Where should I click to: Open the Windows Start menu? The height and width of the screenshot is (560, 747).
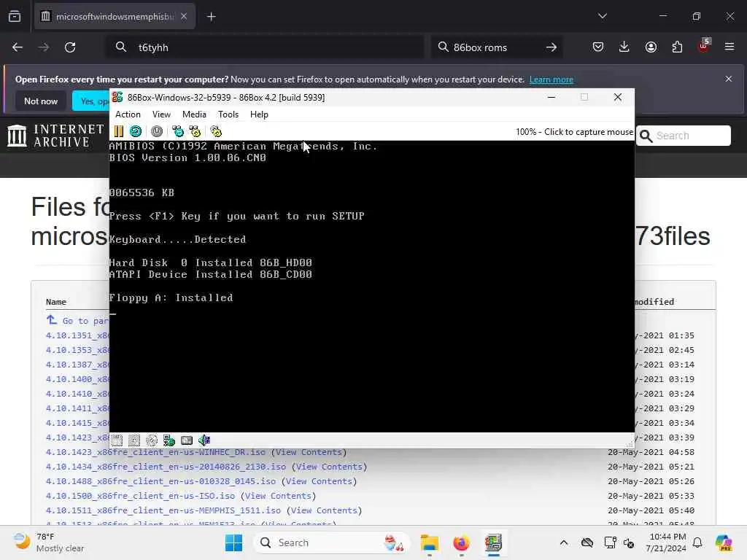click(233, 542)
